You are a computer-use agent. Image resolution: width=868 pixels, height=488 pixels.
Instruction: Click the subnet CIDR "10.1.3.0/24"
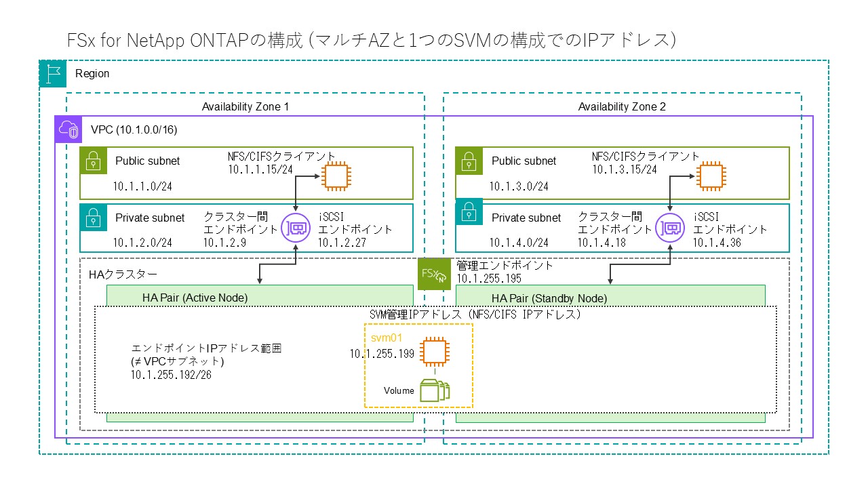[x=519, y=186]
